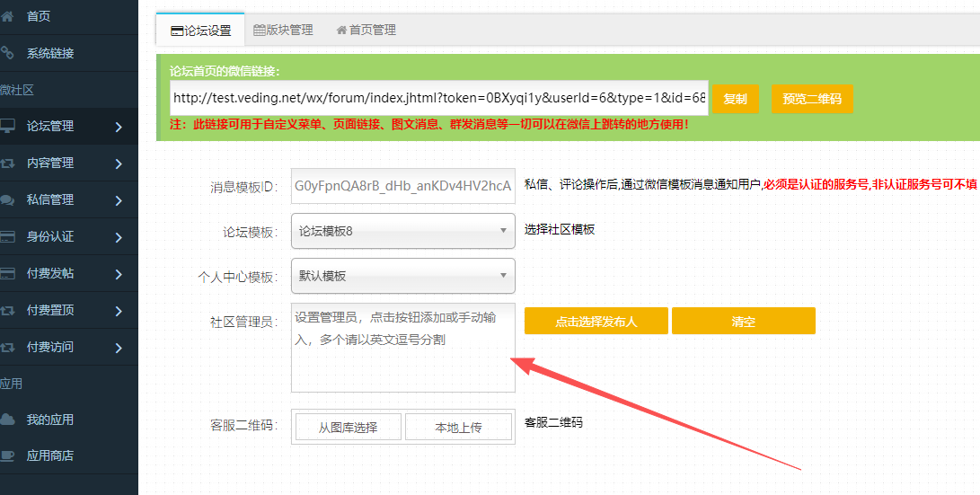The image size is (980, 495).
Task: Expand the 内容管理 sidebar menu arrow
Action: (x=119, y=164)
